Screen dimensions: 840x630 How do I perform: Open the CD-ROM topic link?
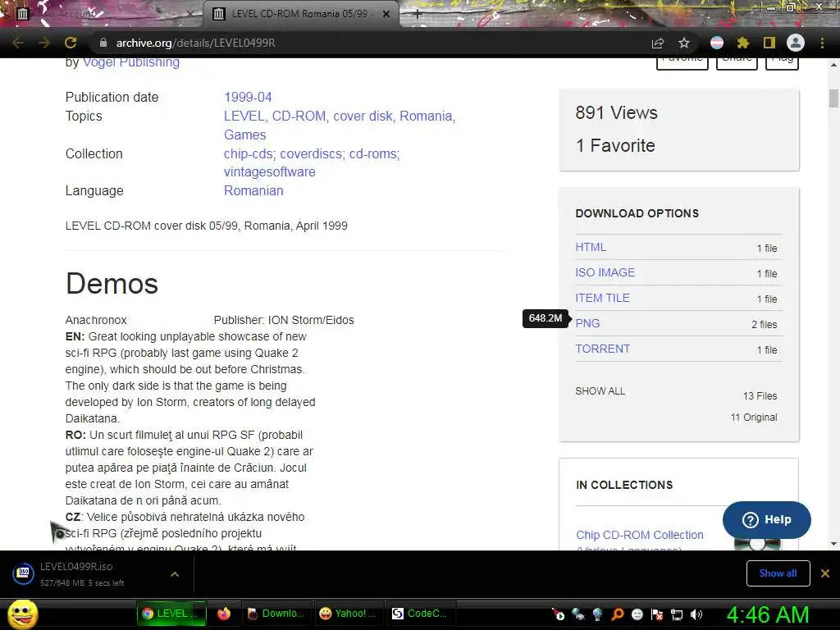pyautogui.click(x=299, y=116)
